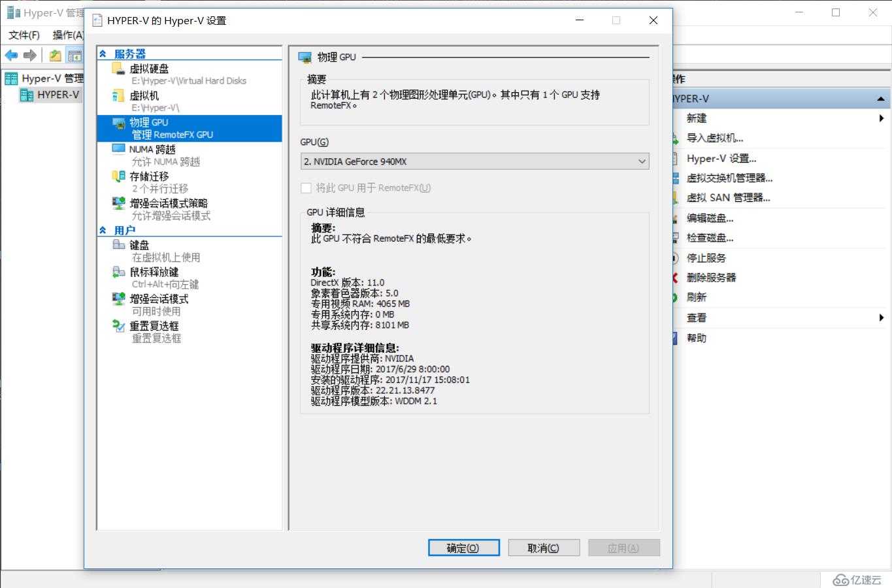
Task: Click the 虚拟机 settings icon
Action: [118, 96]
